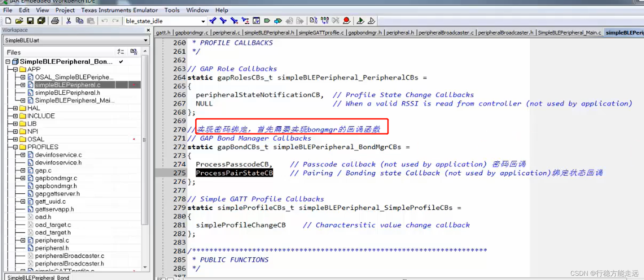Switch to SimpleBLEPeripheral_Main.c editor tab
The height and width of the screenshot is (280, 644).
(569, 33)
